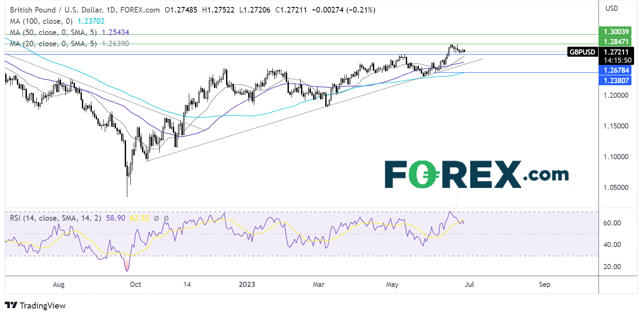Click the MA 20 value 1.26390
The height and width of the screenshot is (312, 644).
click(116, 44)
